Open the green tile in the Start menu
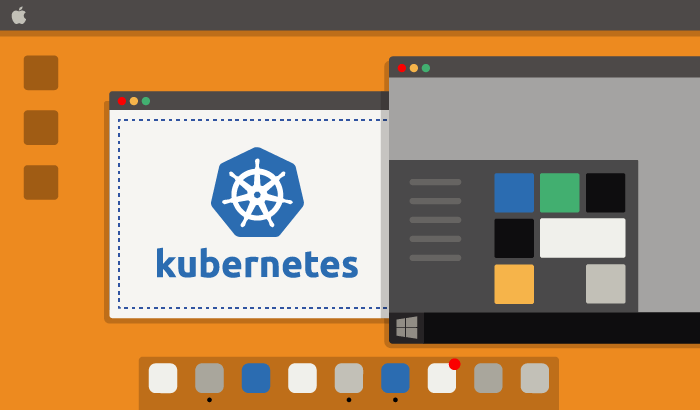This screenshot has height=410, width=700. pos(560,193)
